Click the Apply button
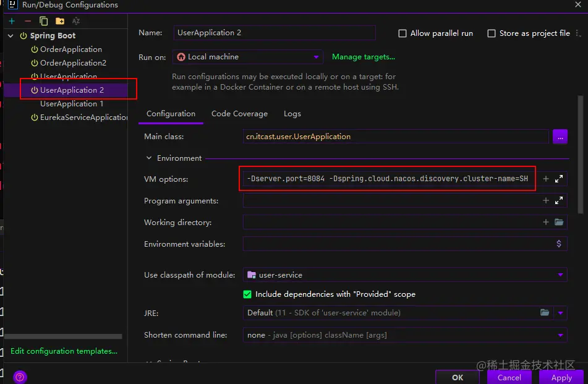 [x=561, y=377]
